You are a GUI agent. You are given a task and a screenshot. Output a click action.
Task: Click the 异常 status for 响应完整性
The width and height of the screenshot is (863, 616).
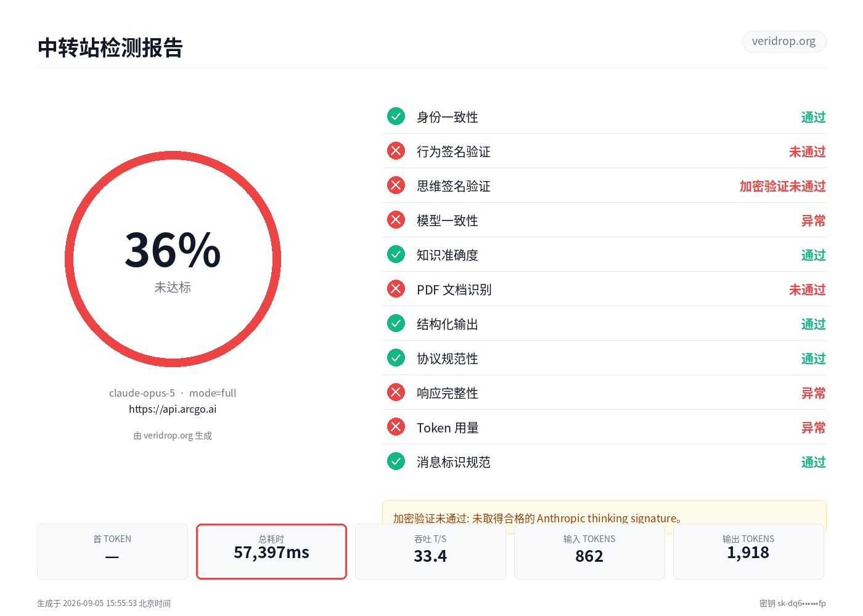click(x=813, y=393)
